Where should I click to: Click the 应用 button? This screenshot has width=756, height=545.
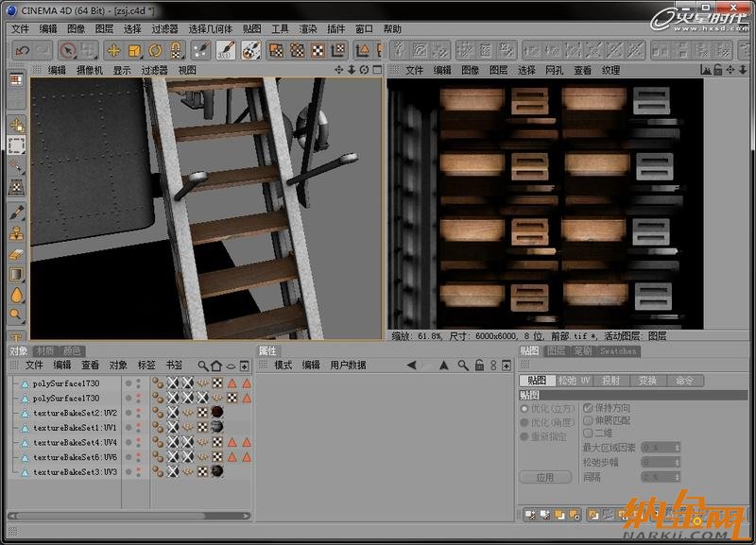click(544, 478)
